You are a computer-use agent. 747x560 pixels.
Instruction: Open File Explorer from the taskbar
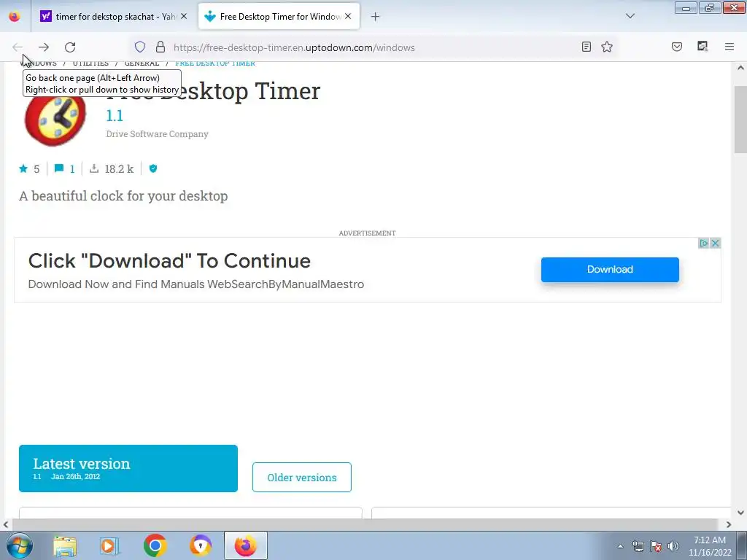[65, 546]
